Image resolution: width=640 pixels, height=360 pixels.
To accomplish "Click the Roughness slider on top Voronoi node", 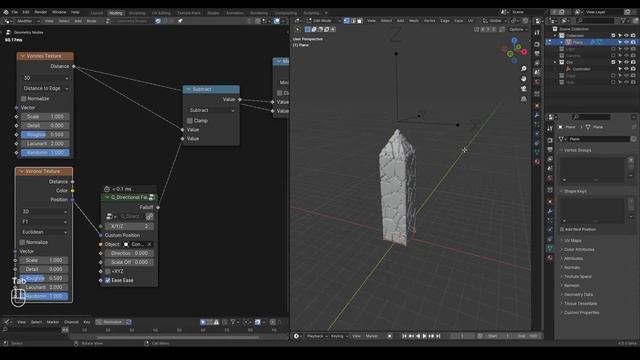I will click(x=45, y=134).
